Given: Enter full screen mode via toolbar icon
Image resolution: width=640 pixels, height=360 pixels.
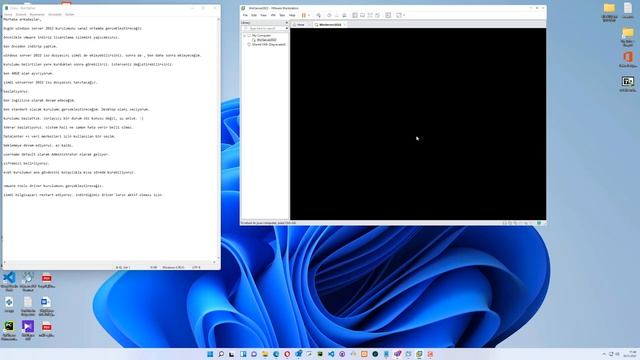Looking at the screenshot, I should point(370,15).
